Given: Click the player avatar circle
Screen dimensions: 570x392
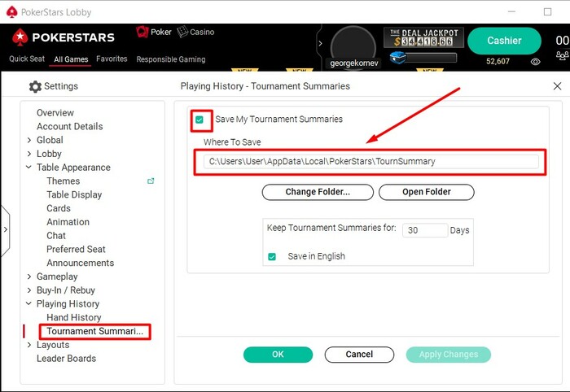Looking at the screenshot, I should (353, 46).
